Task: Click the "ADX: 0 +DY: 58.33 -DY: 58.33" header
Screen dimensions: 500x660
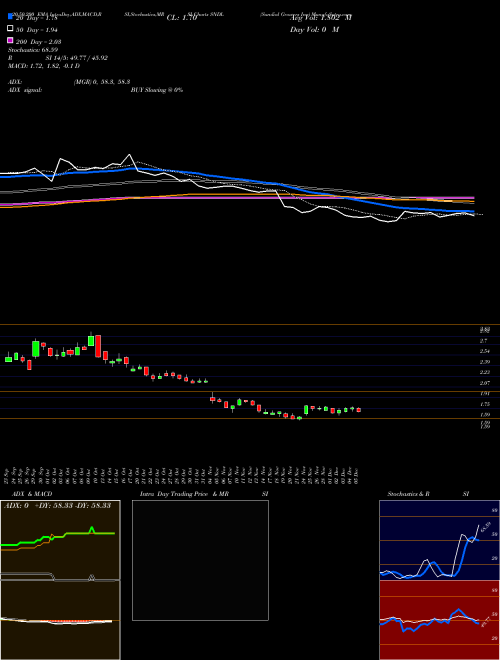Action: click(x=57, y=505)
